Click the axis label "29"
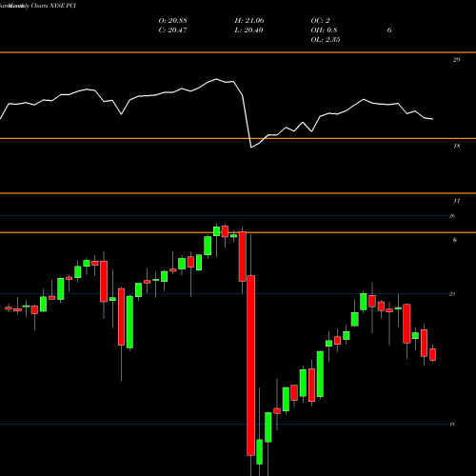 point(456,60)
